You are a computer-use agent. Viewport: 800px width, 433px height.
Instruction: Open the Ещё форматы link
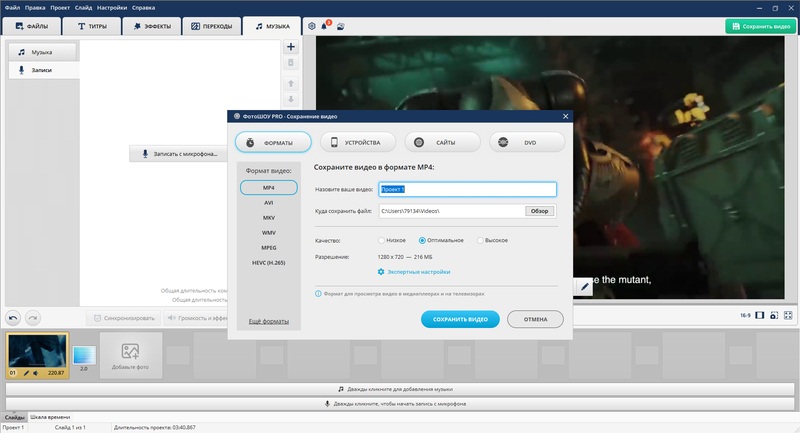point(269,321)
